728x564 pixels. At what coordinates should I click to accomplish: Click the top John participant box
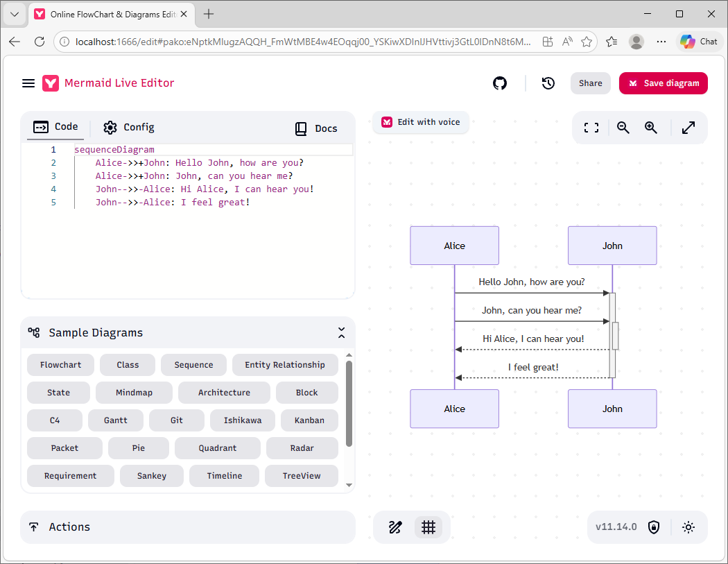(x=612, y=246)
